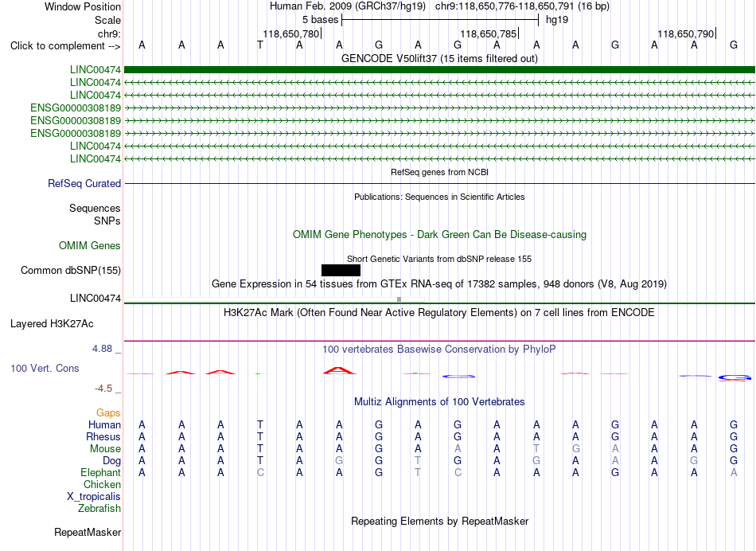Click the -4.5 conservation minimum value
This screenshot has width=756, height=551.
point(103,389)
